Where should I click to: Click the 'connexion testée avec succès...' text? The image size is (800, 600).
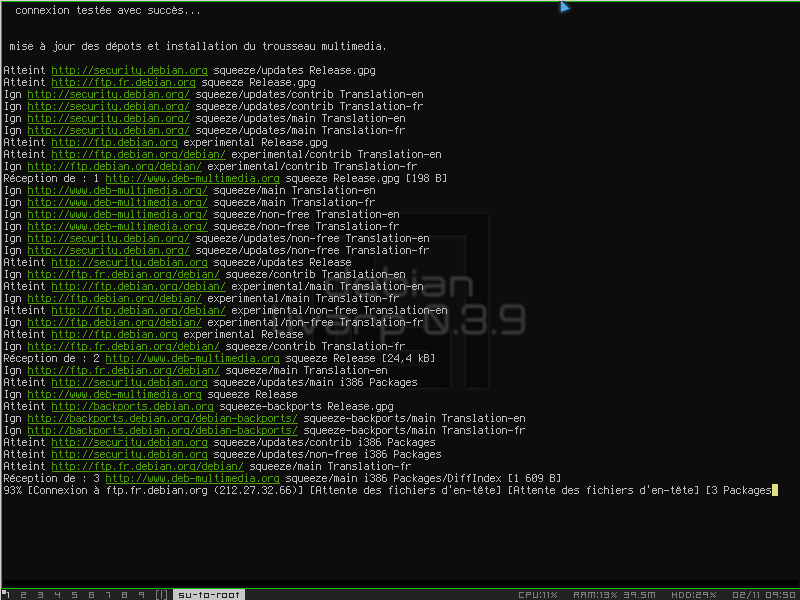point(108,10)
